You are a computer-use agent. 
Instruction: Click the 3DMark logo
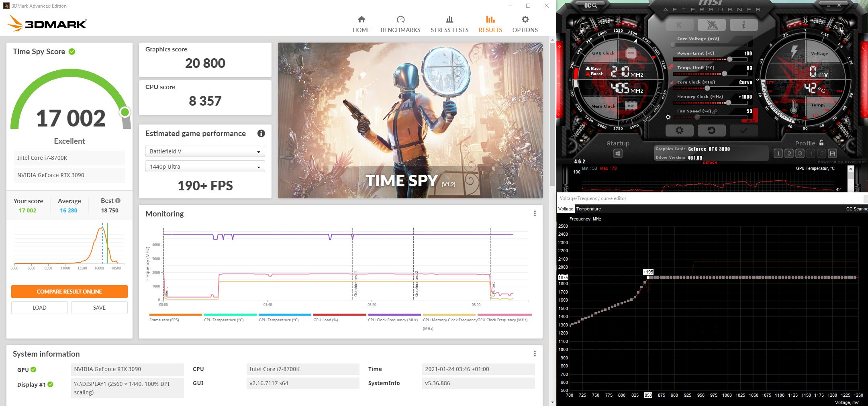point(47,23)
